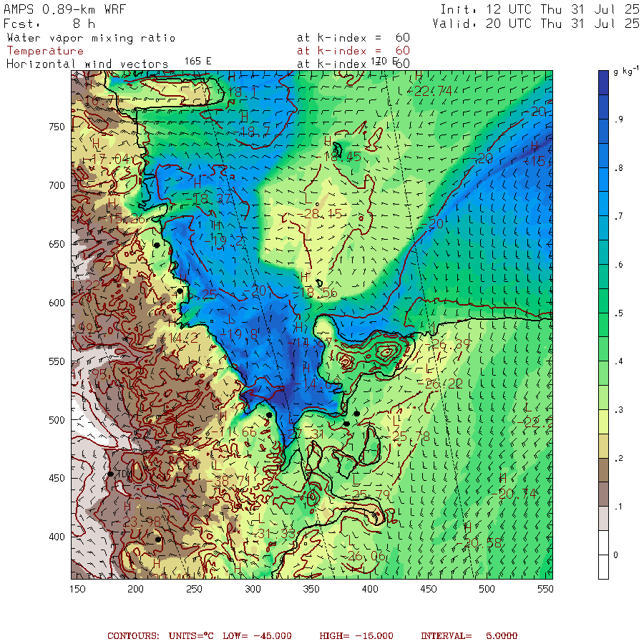The image size is (644, 644).
Task: Select the red 'Temperature' legend label
Action: click(45, 51)
